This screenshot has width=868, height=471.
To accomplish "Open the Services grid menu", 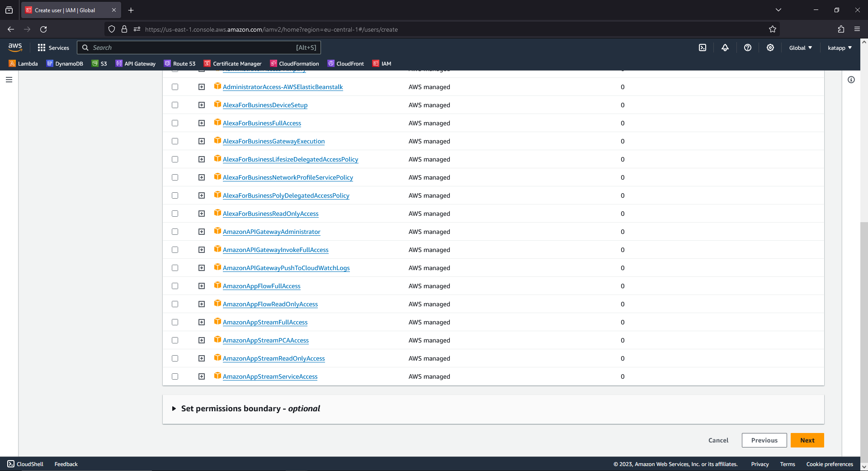I will pos(53,48).
